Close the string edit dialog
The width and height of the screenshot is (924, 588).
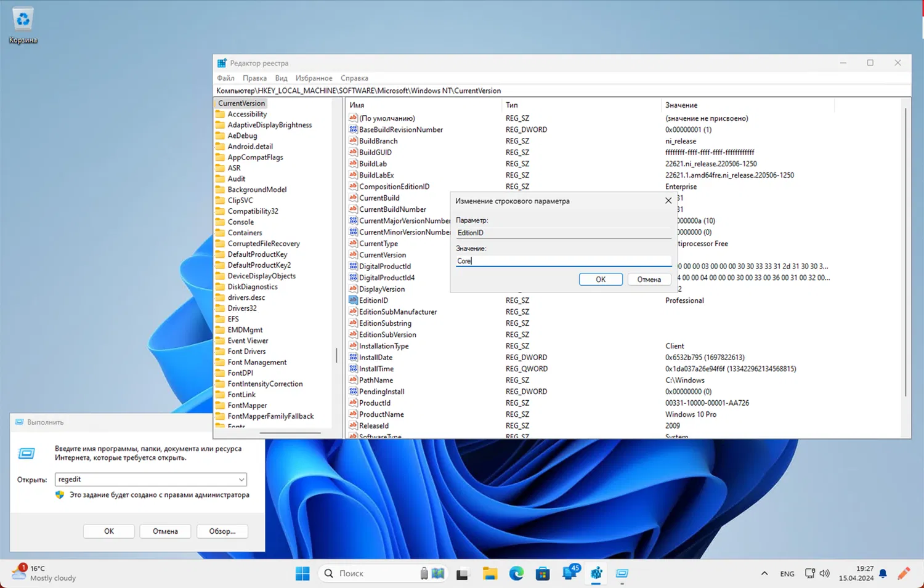[x=668, y=201]
